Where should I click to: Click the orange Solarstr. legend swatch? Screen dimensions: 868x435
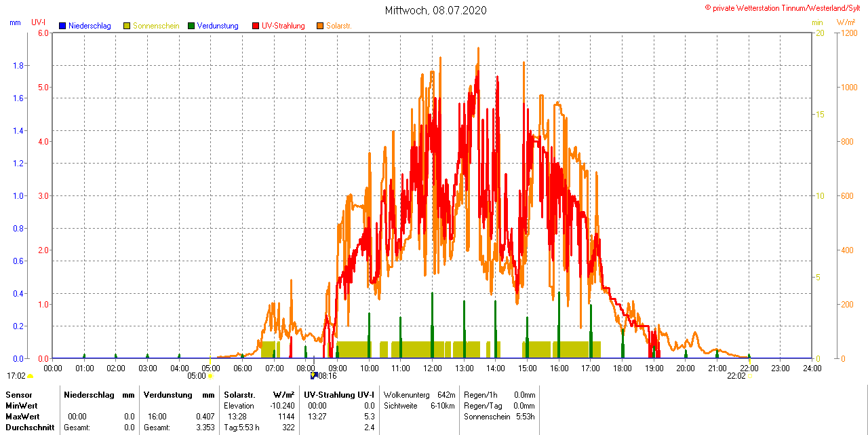click(320, 26)
